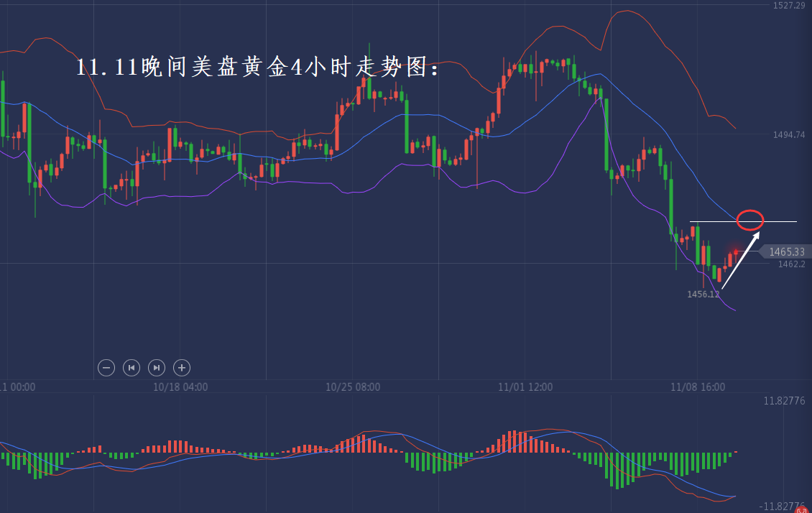The image size is (812, 513).
Task: Click the 1527.29 price axis label
Action: pos(788,6)
